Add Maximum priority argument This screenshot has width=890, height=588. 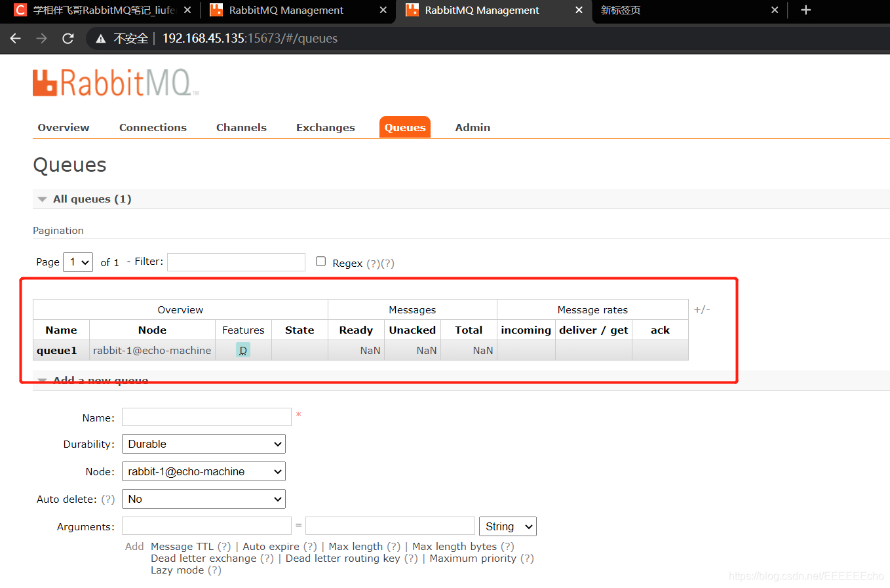[x=473, y=558]
